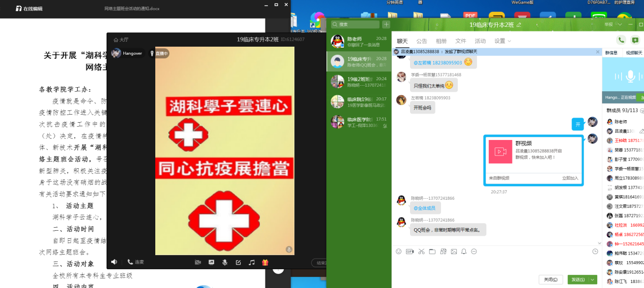644x288 pixels.
Task: Edit the group name pencil icon
Action: point(519,24)
